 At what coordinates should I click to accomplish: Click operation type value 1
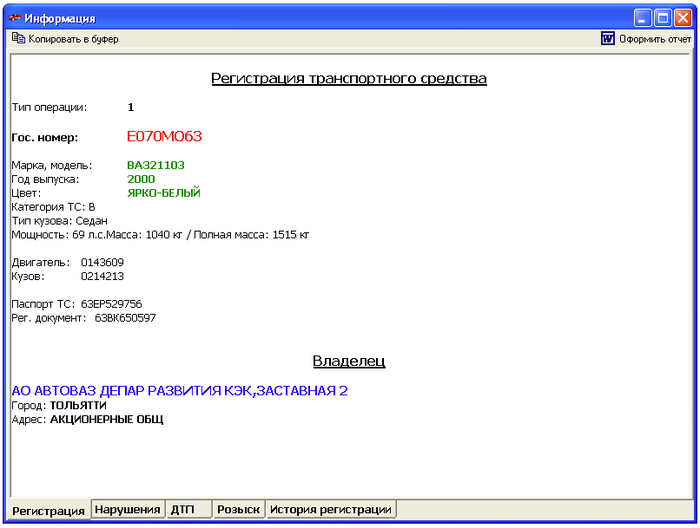pos(131,107)
